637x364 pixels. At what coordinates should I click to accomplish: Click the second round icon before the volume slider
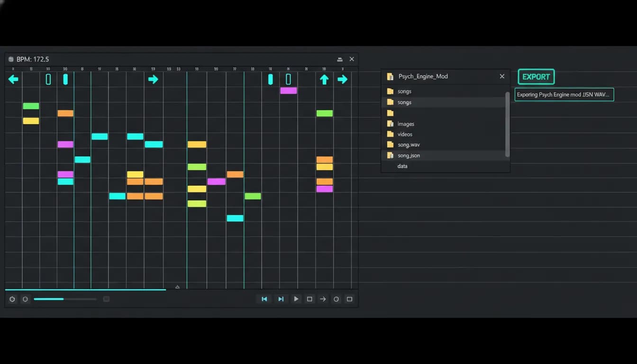[25, 299]
